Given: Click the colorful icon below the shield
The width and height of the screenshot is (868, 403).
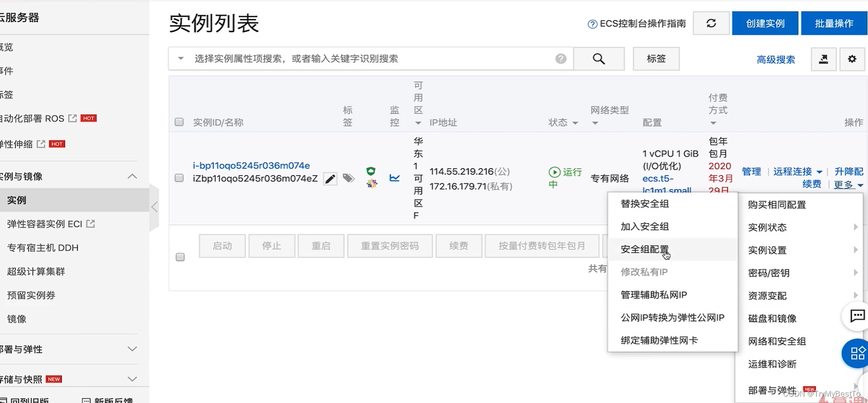Looking at the screenshot, I should click(372, 183).
